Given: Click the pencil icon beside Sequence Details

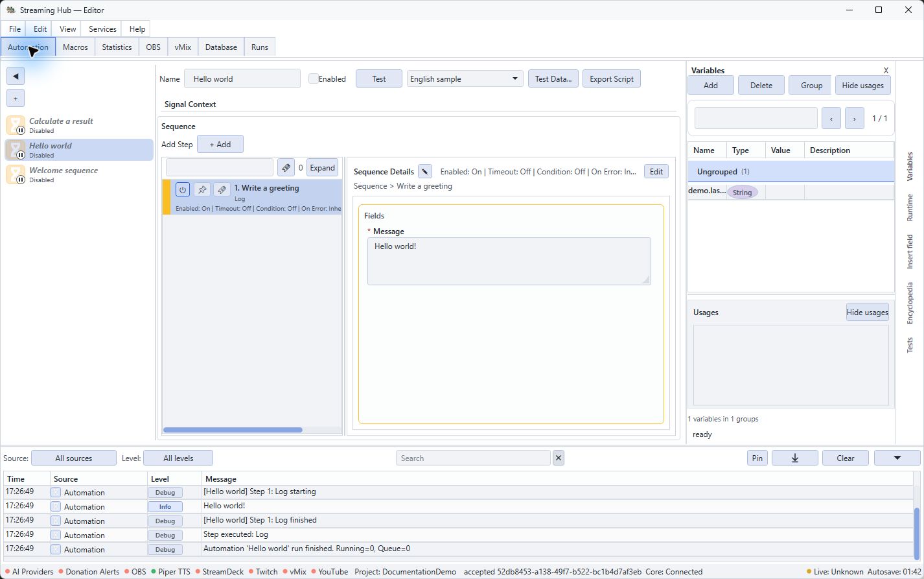Looking at the screenshot, I should (x=424, y=171).
